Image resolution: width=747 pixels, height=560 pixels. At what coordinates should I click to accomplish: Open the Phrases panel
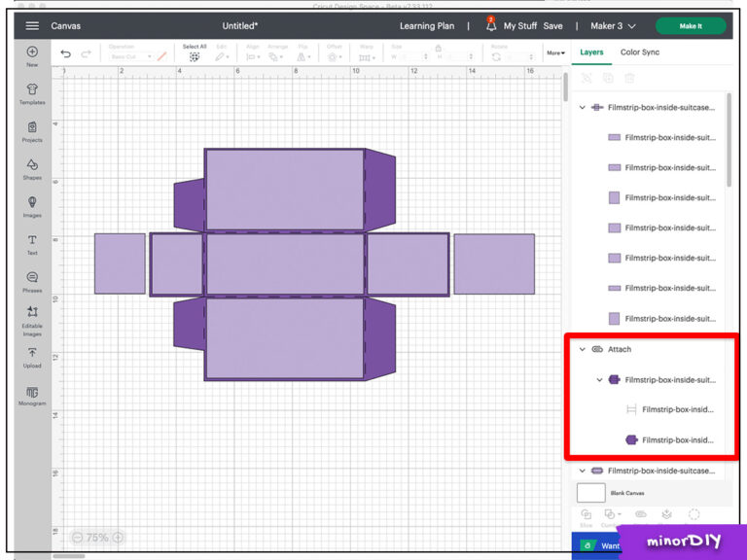32,282
